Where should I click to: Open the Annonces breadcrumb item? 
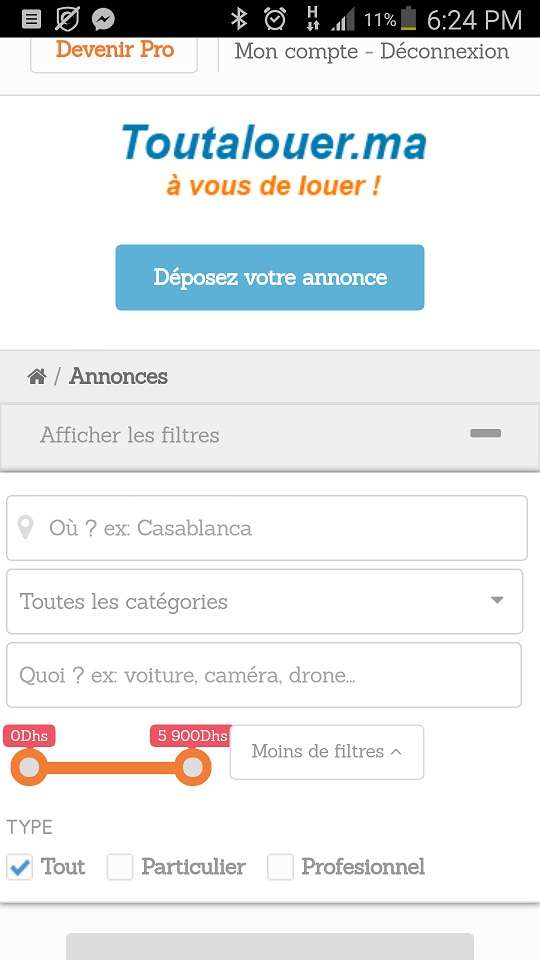(x=118, y=376)
